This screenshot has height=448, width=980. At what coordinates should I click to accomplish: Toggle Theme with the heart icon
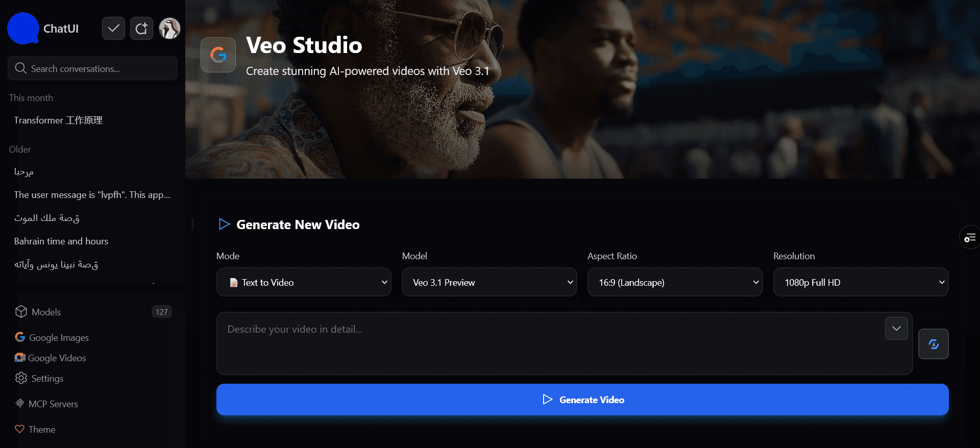pos(20,429)
